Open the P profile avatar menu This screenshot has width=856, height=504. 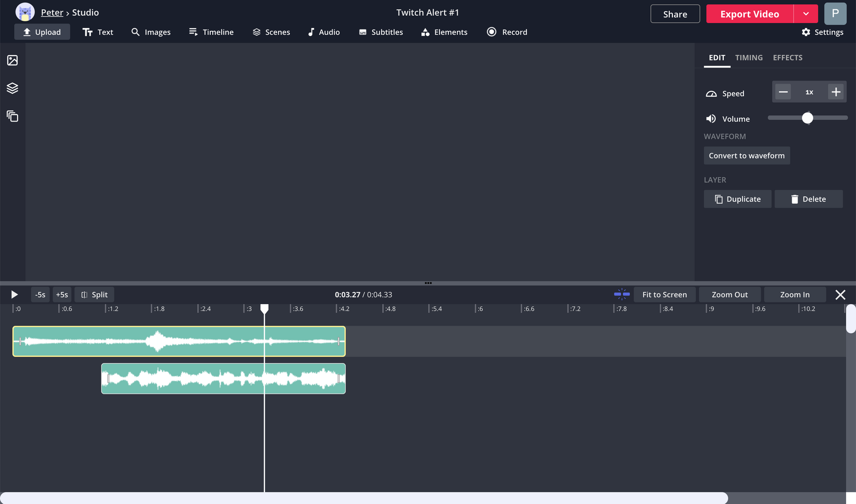click(x=835, y=14)
